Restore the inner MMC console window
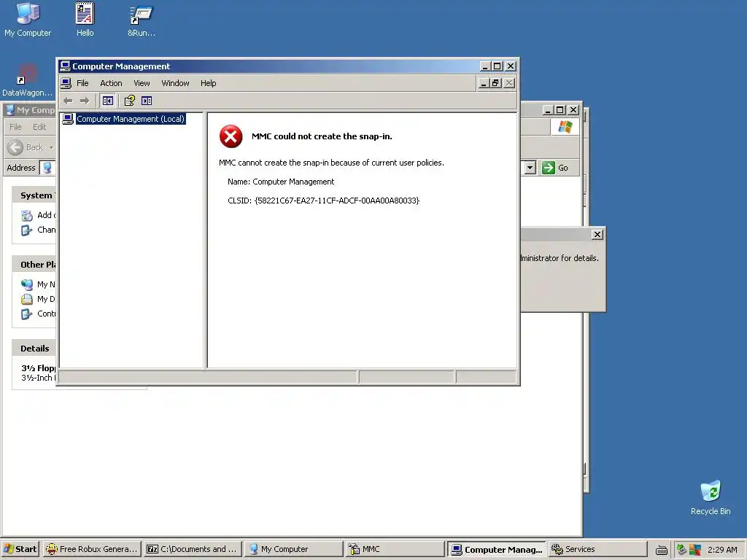 (x=495, y=83)
